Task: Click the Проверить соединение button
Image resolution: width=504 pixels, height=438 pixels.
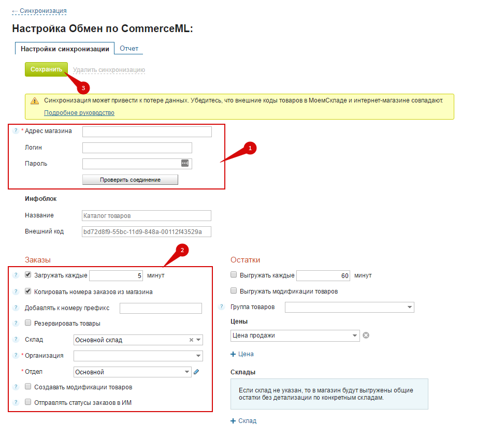Action: click(x=130, y=180)
